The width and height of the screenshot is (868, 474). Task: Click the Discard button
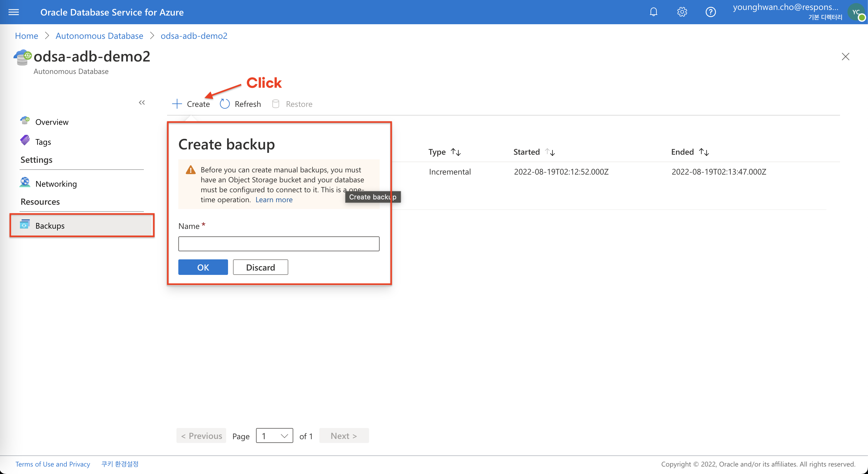pos(260,267)
